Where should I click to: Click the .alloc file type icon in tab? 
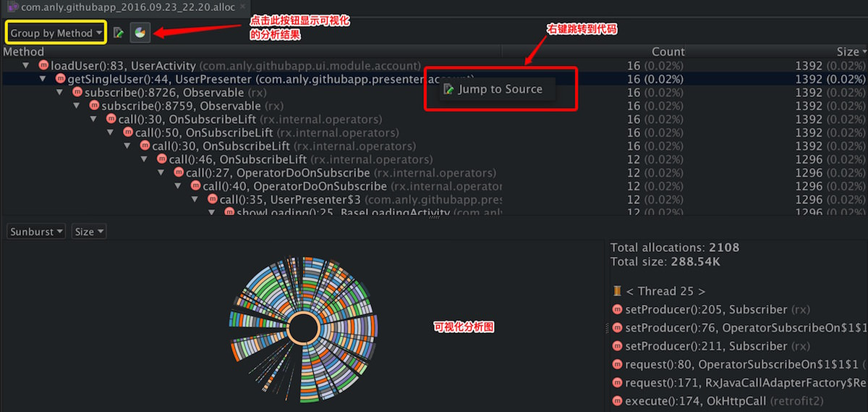[12, 7]
